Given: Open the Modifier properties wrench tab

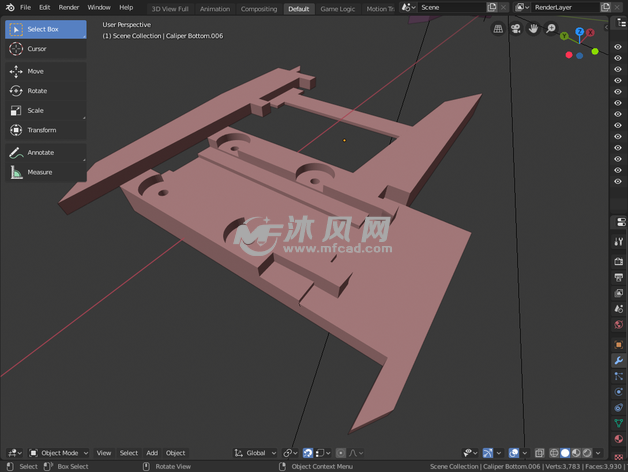Looking at the screenshot, I should (x=618, y=360).
